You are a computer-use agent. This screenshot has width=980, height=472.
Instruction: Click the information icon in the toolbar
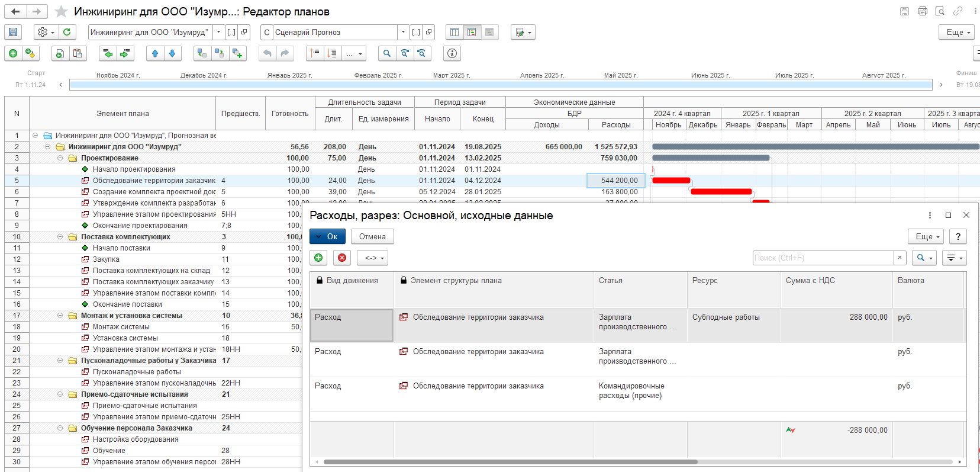click(452, 54)
